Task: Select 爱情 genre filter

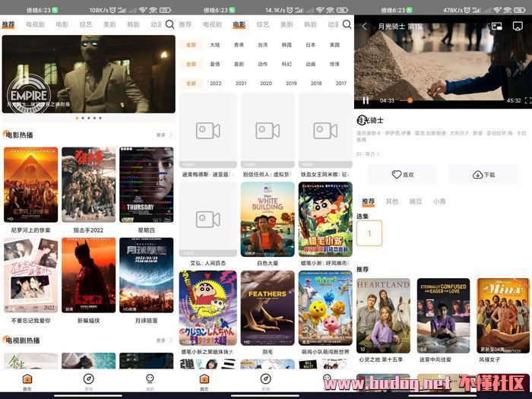Action: (215, 64)
